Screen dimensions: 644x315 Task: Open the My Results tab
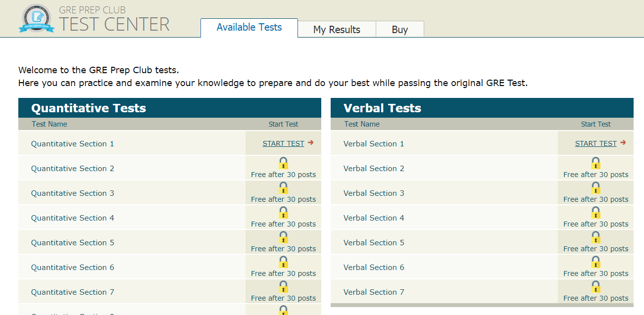337,30
